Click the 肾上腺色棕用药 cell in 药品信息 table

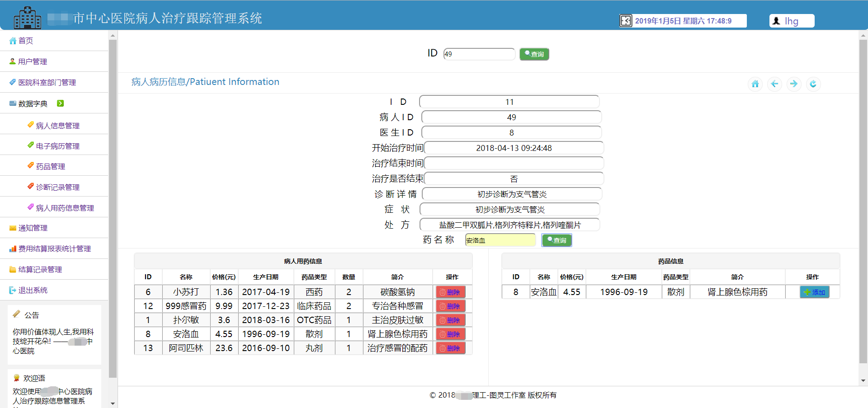point(737,292)
